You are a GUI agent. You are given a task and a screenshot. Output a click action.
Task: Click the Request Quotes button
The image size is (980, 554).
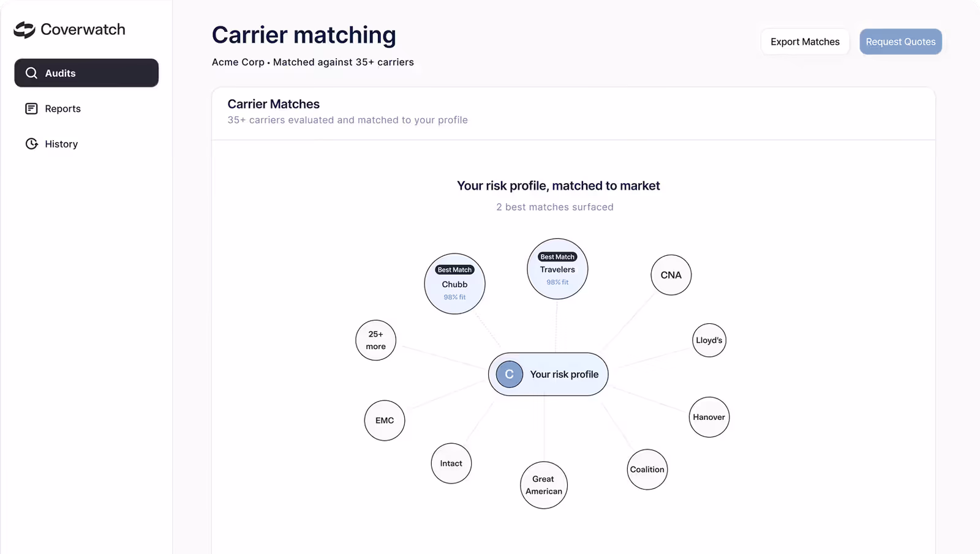point(900,42)
